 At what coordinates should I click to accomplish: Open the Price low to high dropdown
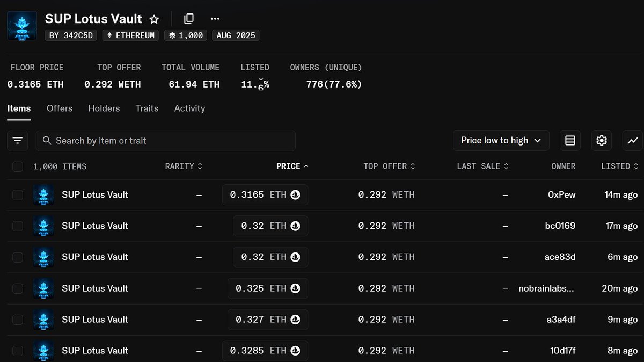[501, 140]
